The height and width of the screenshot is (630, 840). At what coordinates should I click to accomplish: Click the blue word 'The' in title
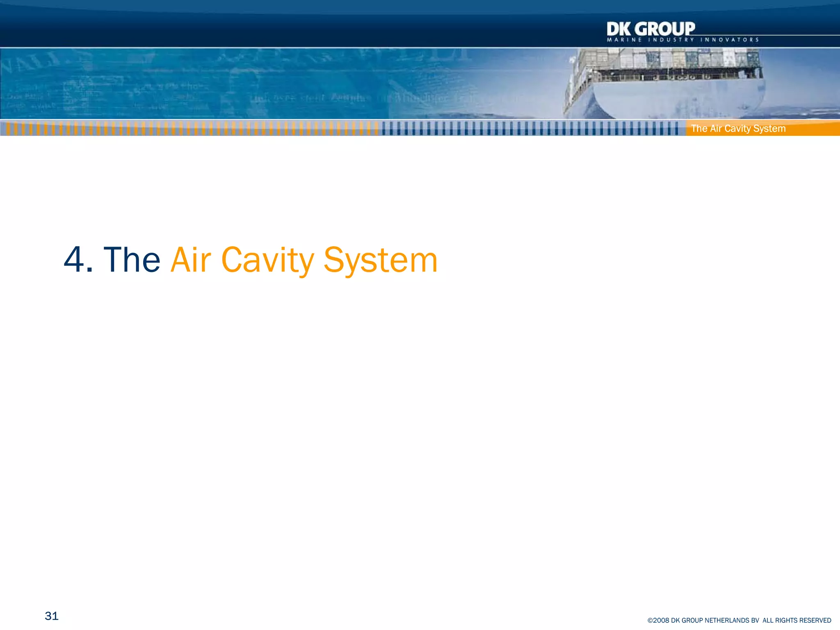132,260
